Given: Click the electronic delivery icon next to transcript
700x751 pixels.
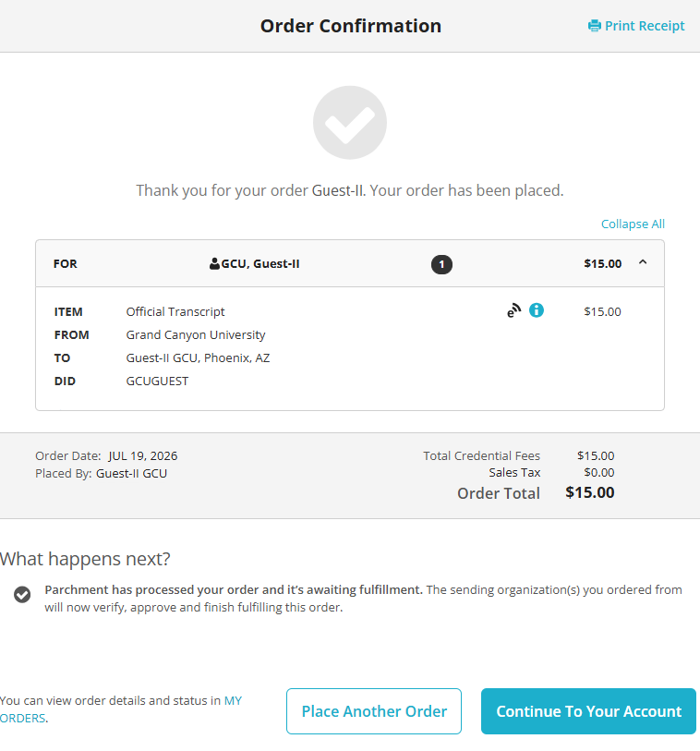Looking at the screenshot, I should (x=513, y=310).
